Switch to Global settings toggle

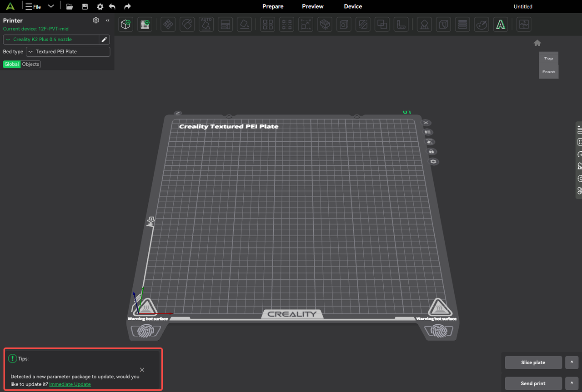pyautogui.click(x=12, y=64)
